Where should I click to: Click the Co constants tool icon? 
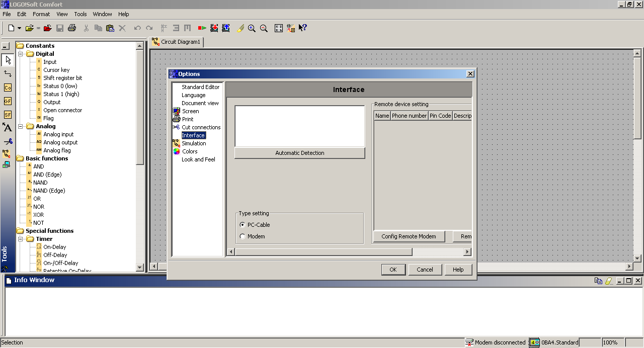pyautogui.click(x=8, y=88)
